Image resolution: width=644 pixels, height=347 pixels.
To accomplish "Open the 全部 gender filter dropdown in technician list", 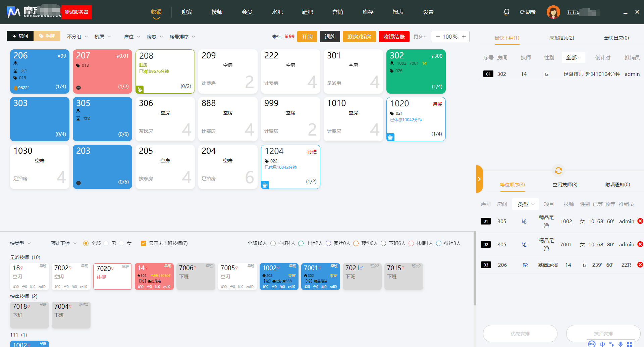I will tap(573, 57).
